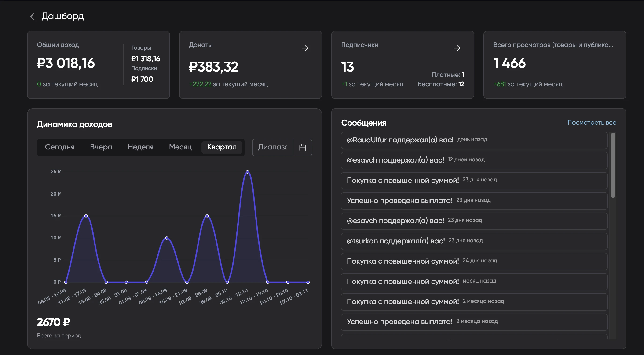
Task: Select the Сегодня period tab
Action: click(59, 147)
